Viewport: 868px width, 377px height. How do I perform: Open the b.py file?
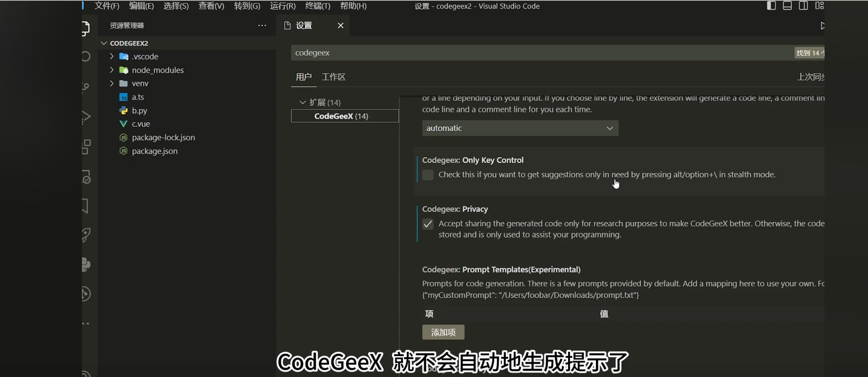click(x=139, y=110)
